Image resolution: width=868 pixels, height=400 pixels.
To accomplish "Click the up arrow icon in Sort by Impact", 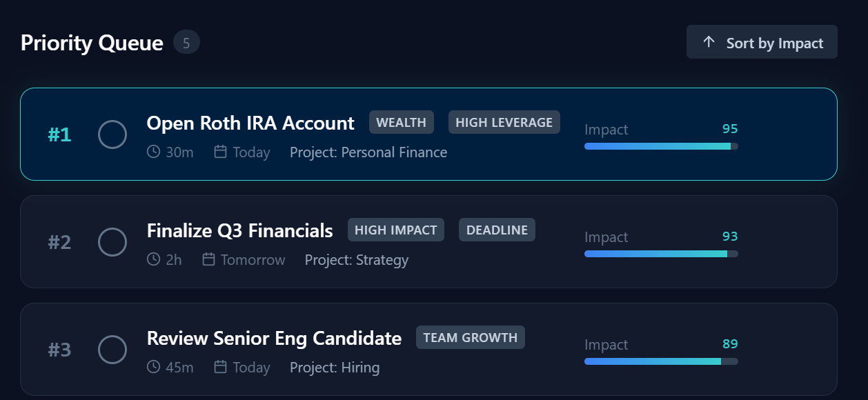I will click(x=709, y=42).
